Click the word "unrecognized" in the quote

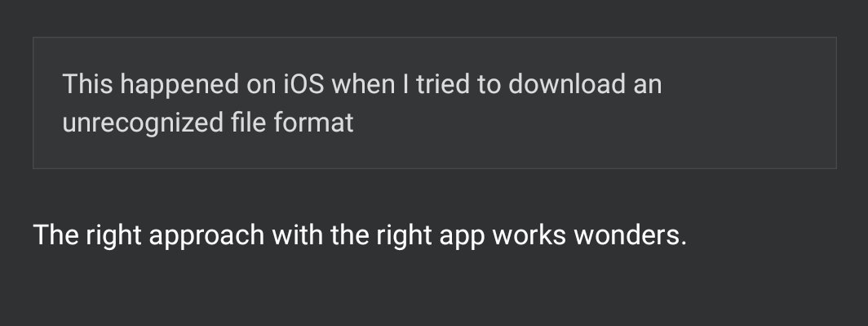click(x=143, y=123)
